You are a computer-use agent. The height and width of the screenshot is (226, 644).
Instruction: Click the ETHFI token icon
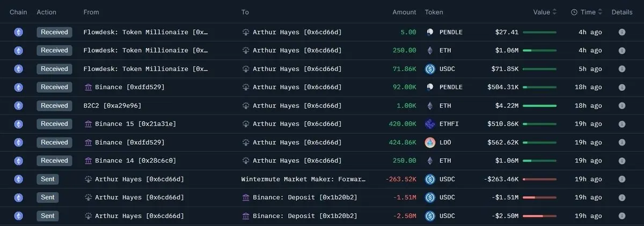430,124
